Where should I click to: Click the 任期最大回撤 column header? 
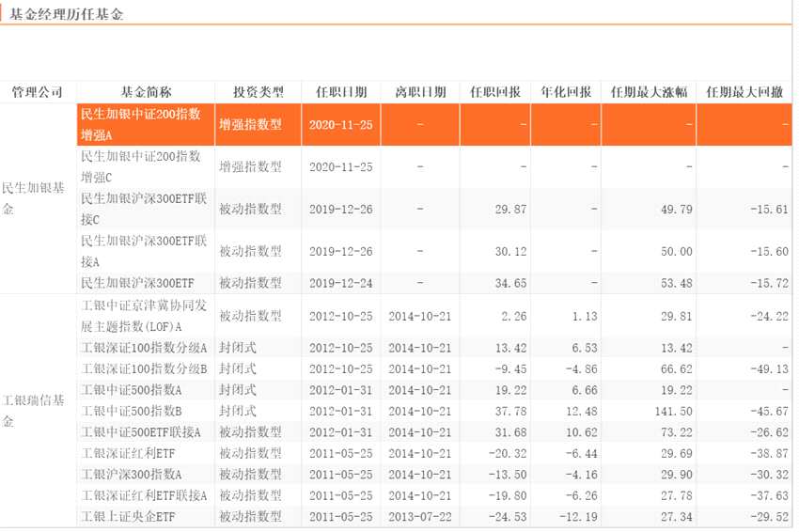744,92
